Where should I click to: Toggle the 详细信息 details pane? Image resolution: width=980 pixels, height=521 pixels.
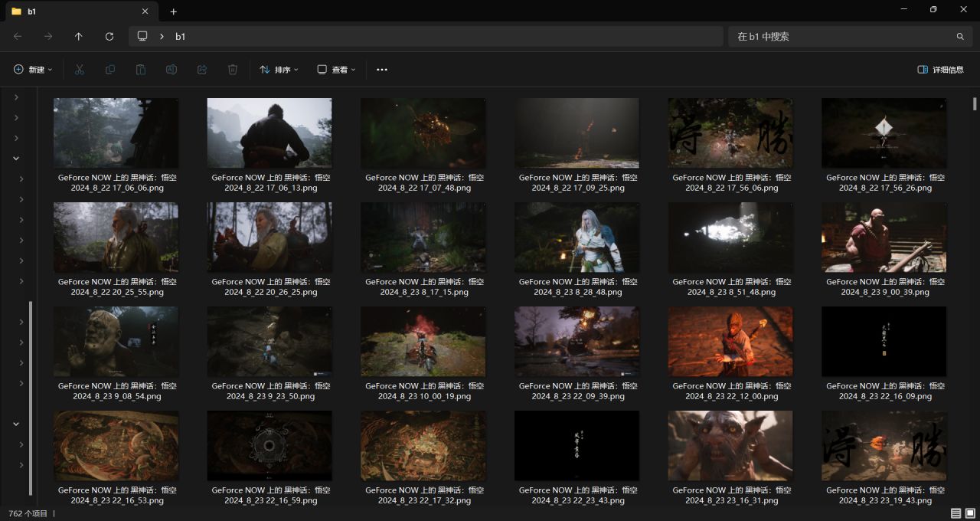(x=940, y=70)
